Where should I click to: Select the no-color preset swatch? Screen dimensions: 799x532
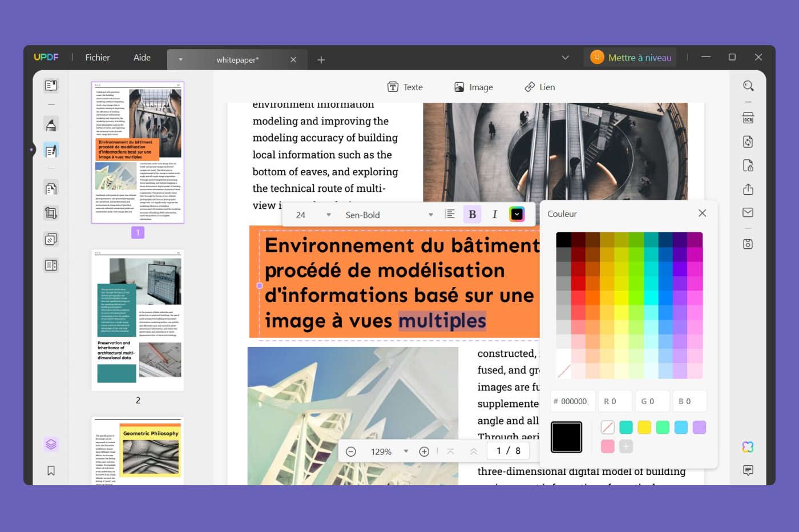point(608,427)
